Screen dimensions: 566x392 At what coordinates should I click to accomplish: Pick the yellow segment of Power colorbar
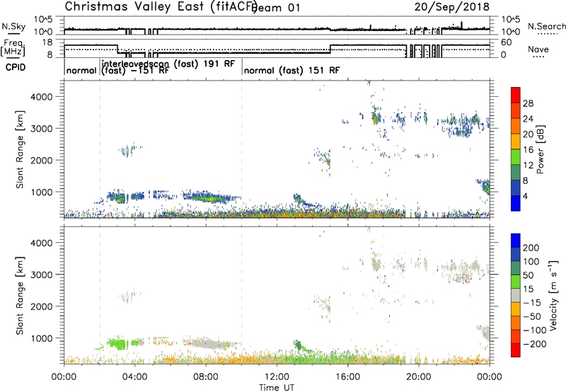pyautogui.click(x=516, y=141)
